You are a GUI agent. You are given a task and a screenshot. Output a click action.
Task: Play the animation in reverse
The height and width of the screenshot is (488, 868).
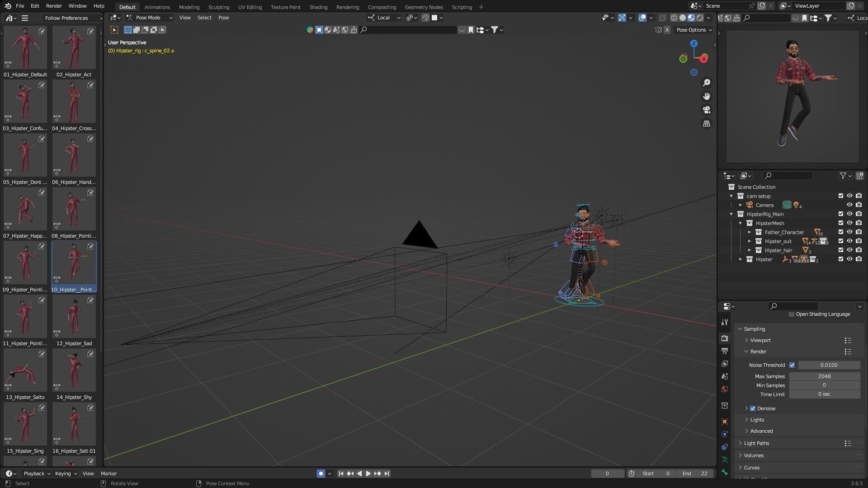coord(359,474)
